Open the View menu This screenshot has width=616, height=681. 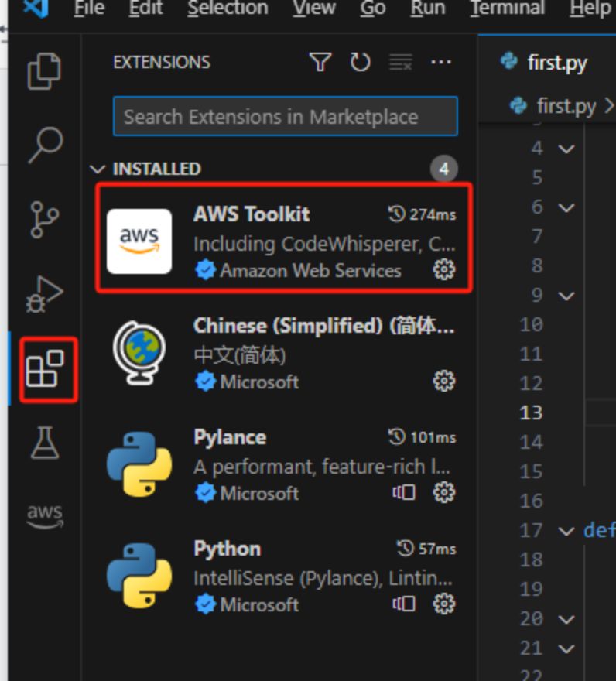coord(313,8)
